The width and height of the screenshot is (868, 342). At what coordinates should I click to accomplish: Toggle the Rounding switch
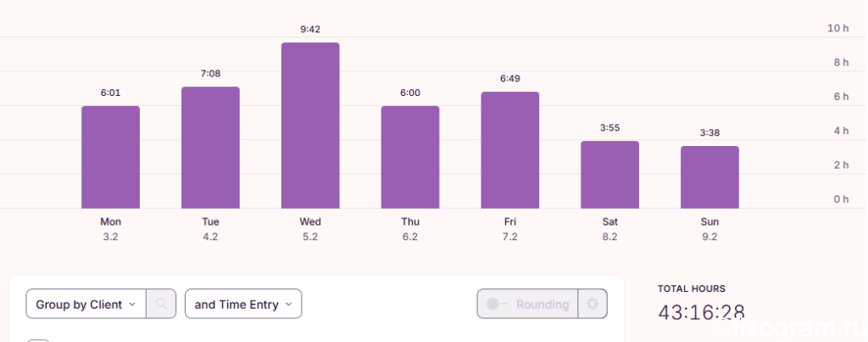click(497, 304)
